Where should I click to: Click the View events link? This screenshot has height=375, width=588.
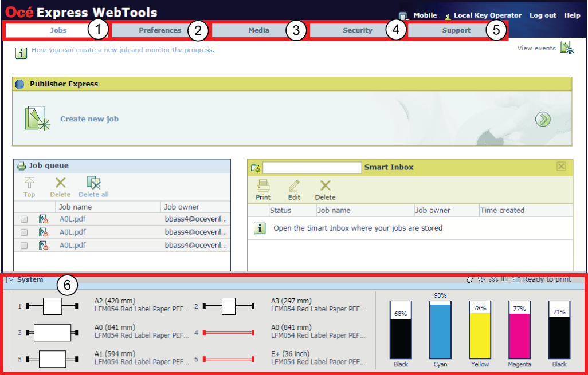(536, 48)
